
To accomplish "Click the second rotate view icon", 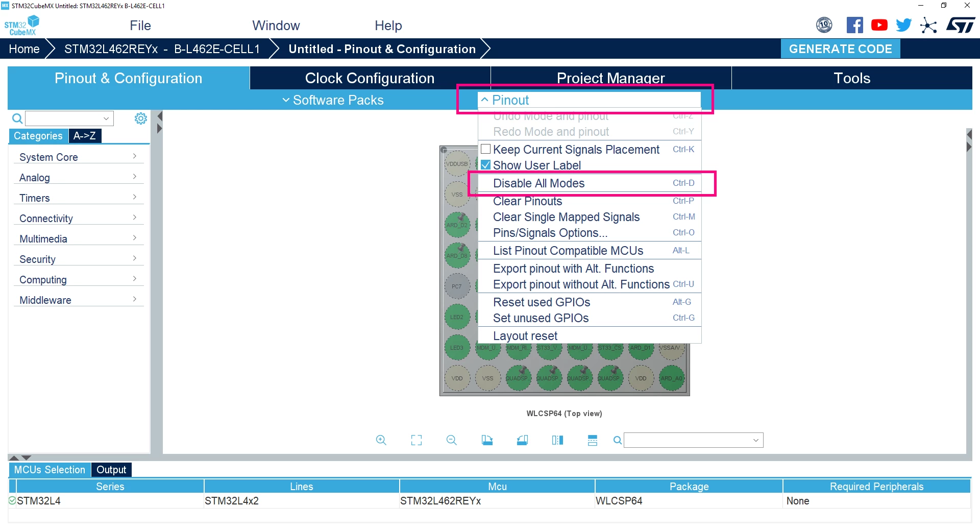I will click(522, 440).
